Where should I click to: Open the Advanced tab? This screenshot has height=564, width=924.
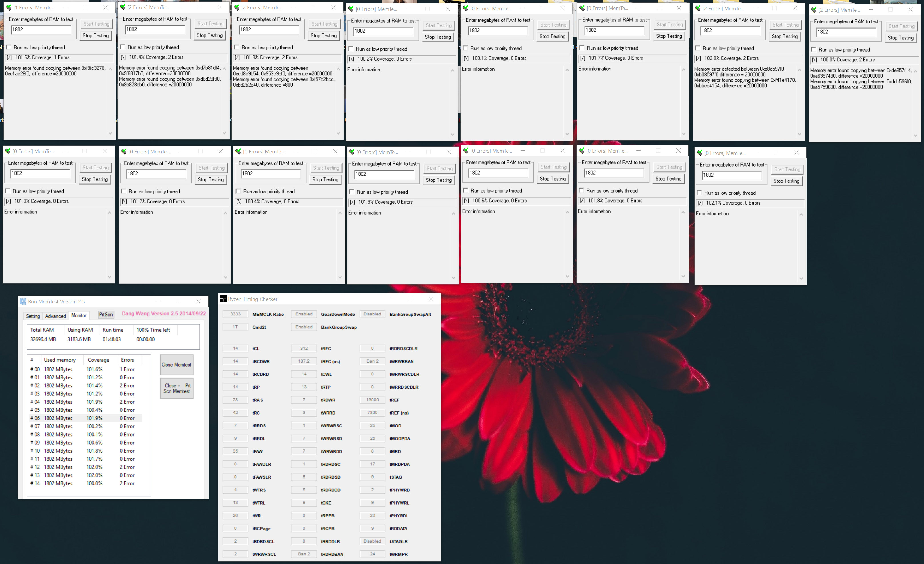click(55, 316)
